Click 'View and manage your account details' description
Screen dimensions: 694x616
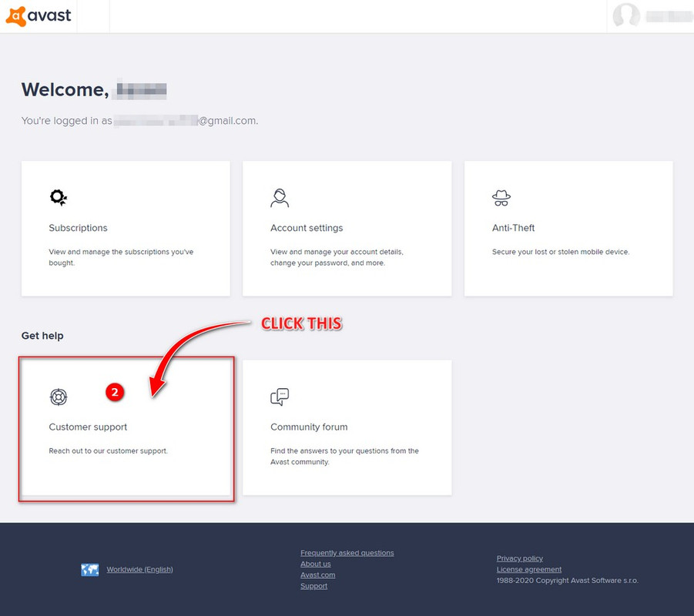(x=337, y=257)
